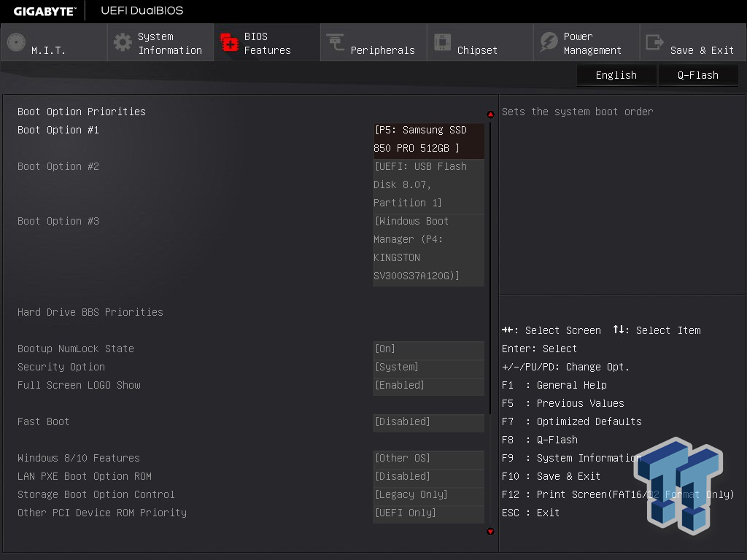Image resolution: width=747 pixels, height=560 pixels.
Task: Select the Windows 8/10 Features label
Action: (79, 458)
